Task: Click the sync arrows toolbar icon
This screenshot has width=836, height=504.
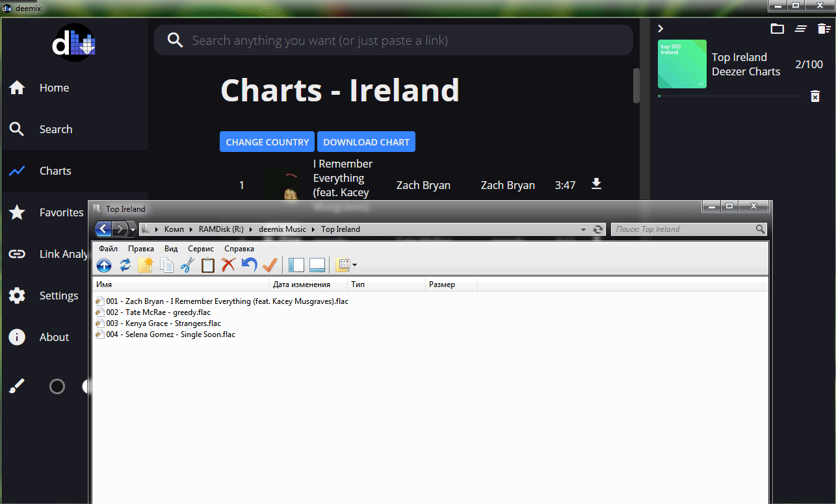Action: pos(125,265)
